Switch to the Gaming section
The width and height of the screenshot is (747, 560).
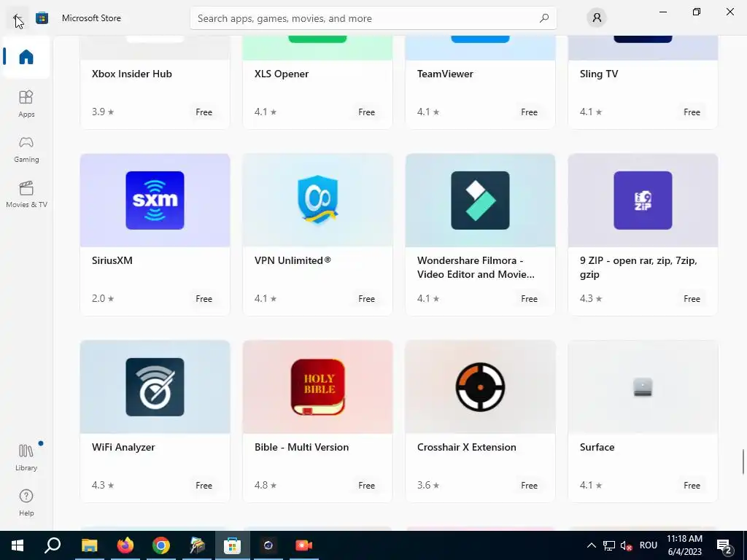click(26, 149)
